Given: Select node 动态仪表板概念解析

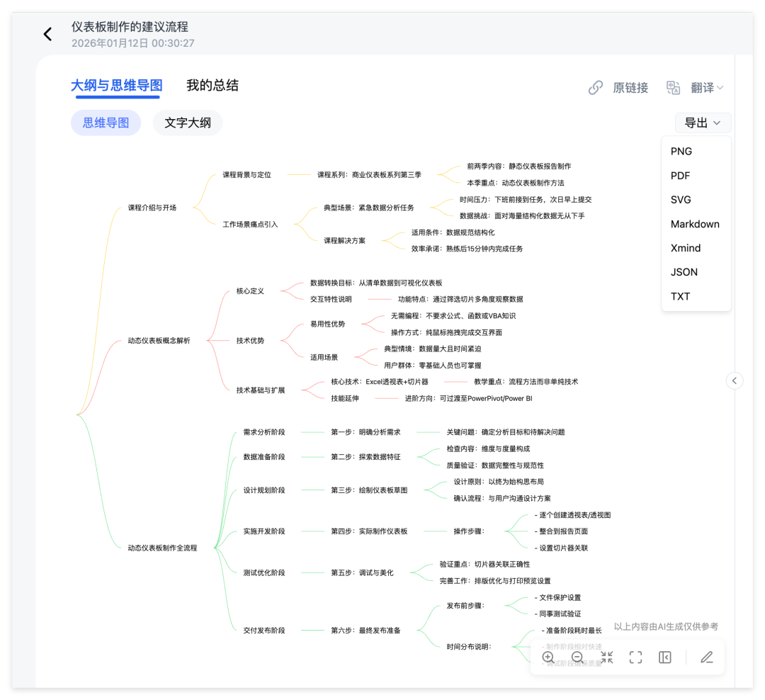Looking at the screenshot, I should click(159, 341).
